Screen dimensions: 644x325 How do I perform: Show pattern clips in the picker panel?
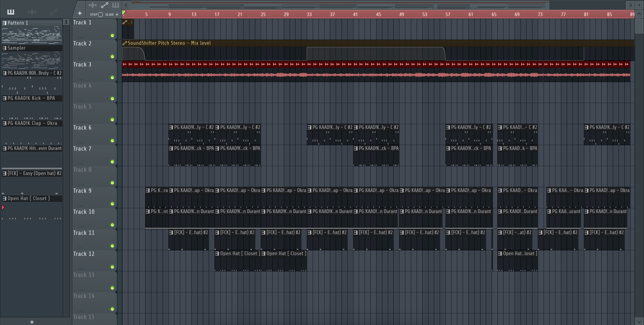11,12
